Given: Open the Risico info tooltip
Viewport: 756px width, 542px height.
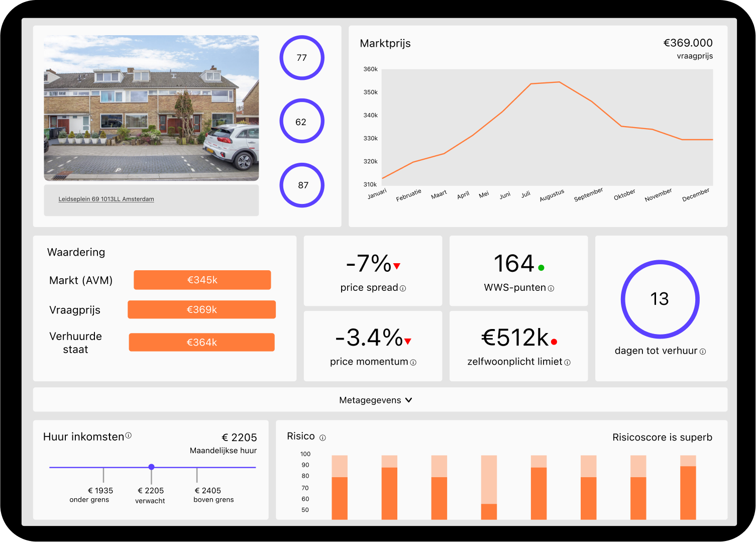Looking at the screenshot, I should pos(322,437).
